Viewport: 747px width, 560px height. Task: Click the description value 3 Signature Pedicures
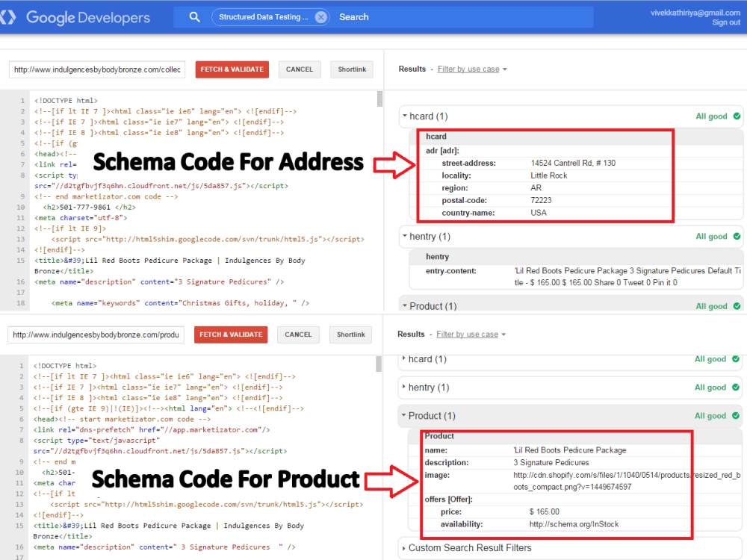pyautogui.click(x=551, y=463)
